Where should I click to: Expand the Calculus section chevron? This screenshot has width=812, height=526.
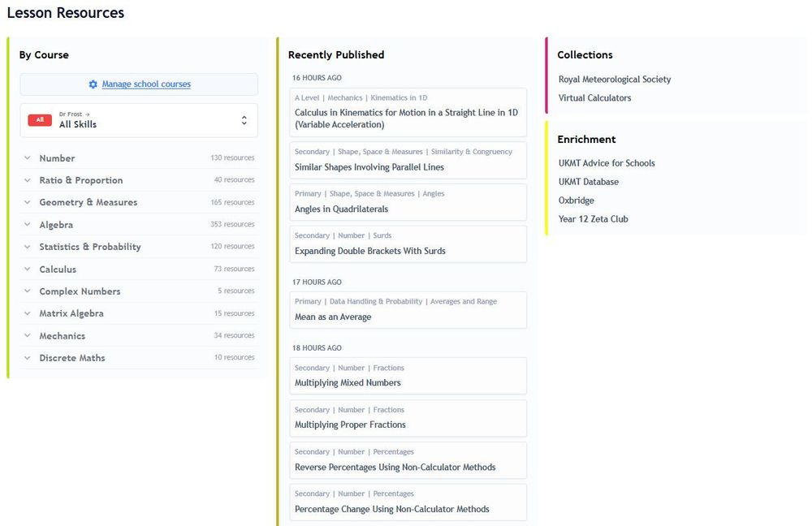click(28, 269)
